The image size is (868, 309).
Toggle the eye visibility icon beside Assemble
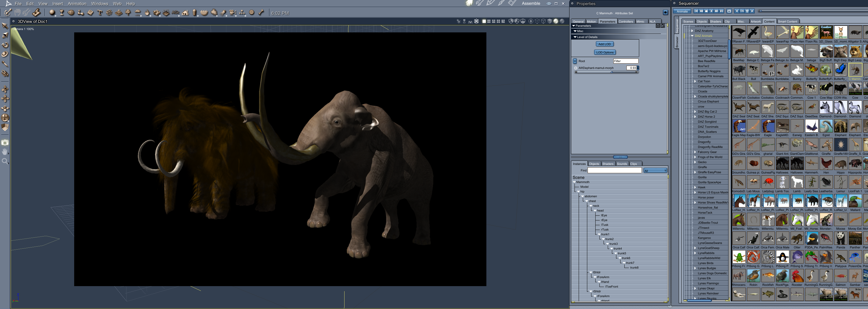click(549, 3)
